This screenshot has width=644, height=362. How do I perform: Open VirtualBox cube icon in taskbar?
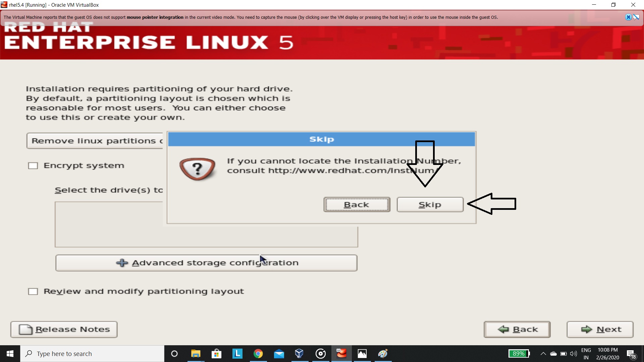click(299, 354)
